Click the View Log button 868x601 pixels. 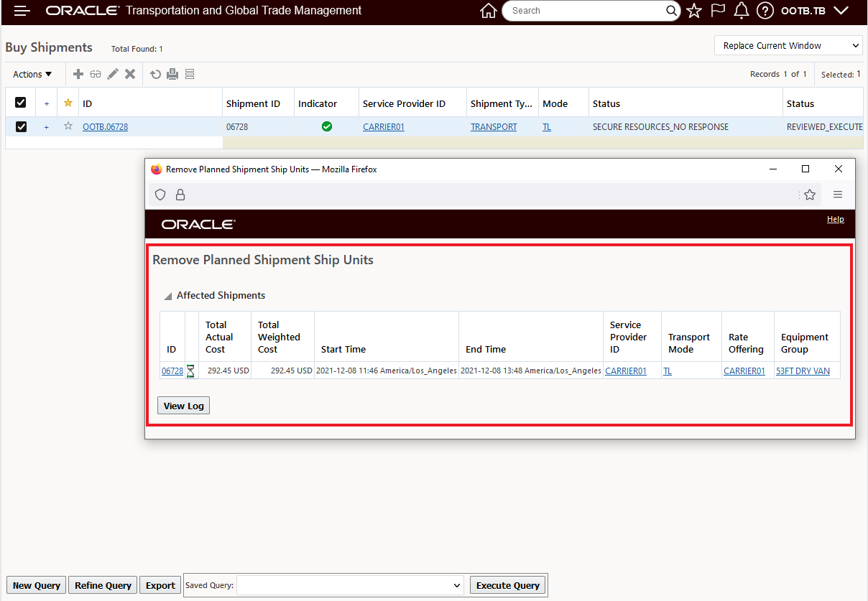(x=183, y=406)
